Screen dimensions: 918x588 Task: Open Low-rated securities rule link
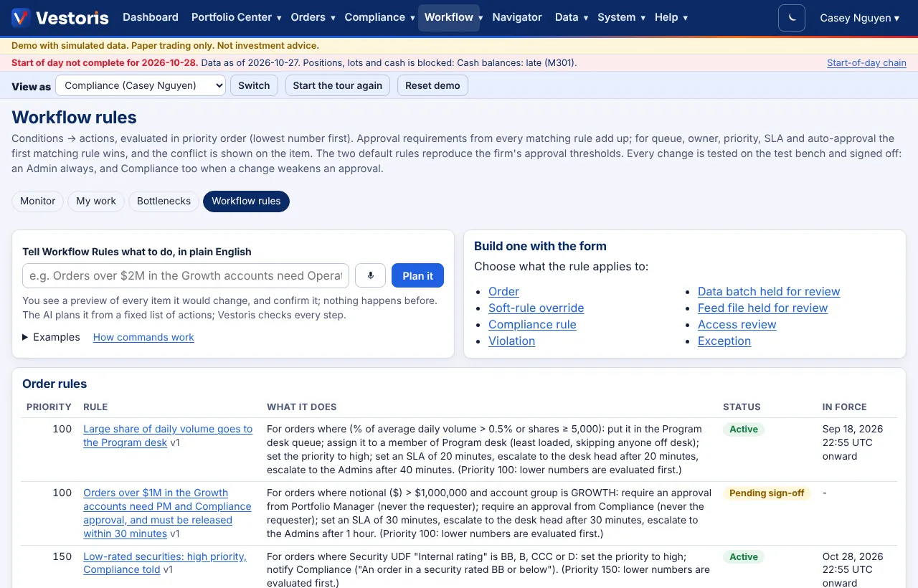165,563
